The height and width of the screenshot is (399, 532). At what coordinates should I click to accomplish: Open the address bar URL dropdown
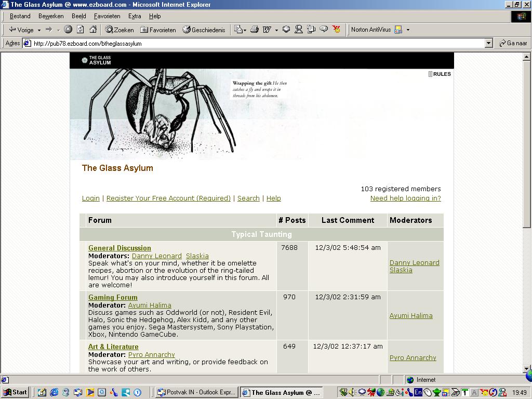click(488, 44)
